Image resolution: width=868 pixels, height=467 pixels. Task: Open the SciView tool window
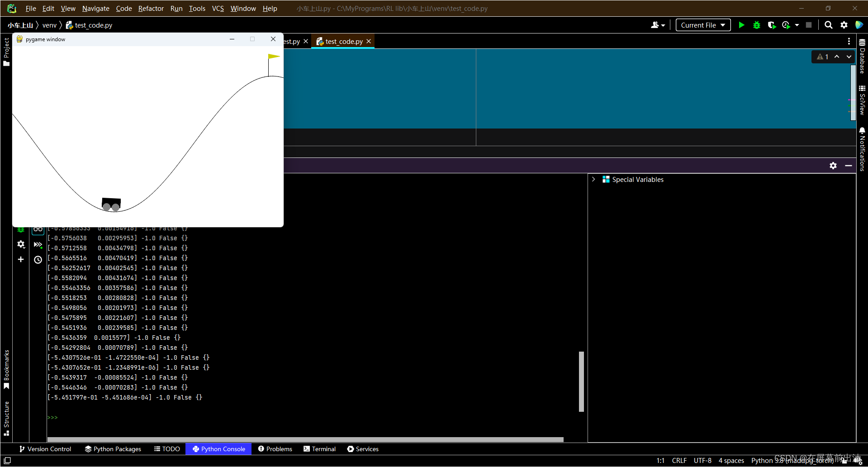pyautogui.click(x=862, y=100)
